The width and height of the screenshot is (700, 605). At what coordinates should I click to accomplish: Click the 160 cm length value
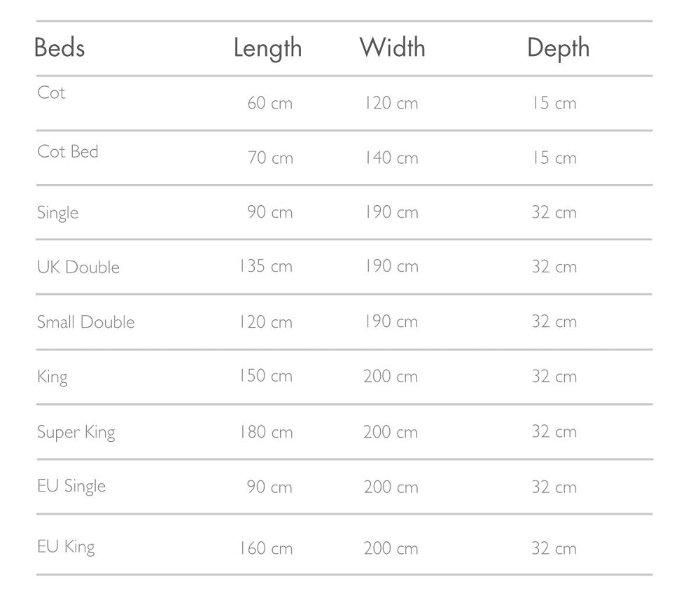265,548
